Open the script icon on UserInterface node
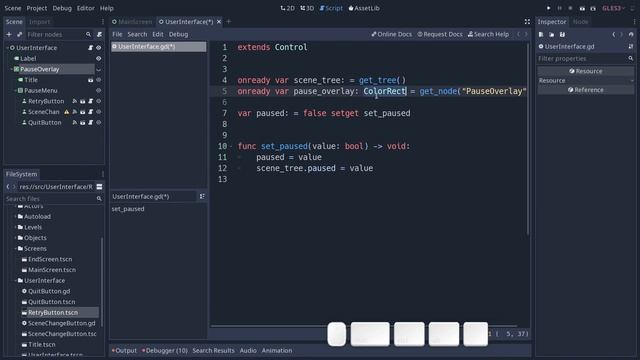640x360 pixels. (91, 48)
